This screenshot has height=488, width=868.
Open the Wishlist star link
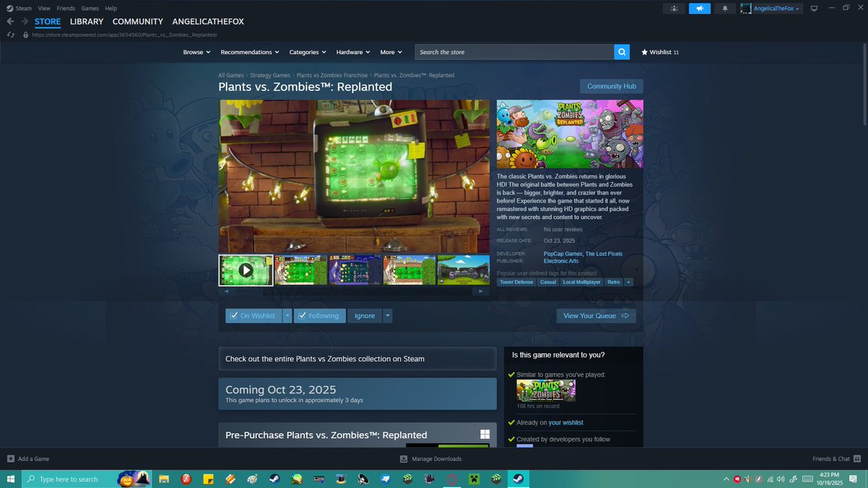click(x=660, y=52)
